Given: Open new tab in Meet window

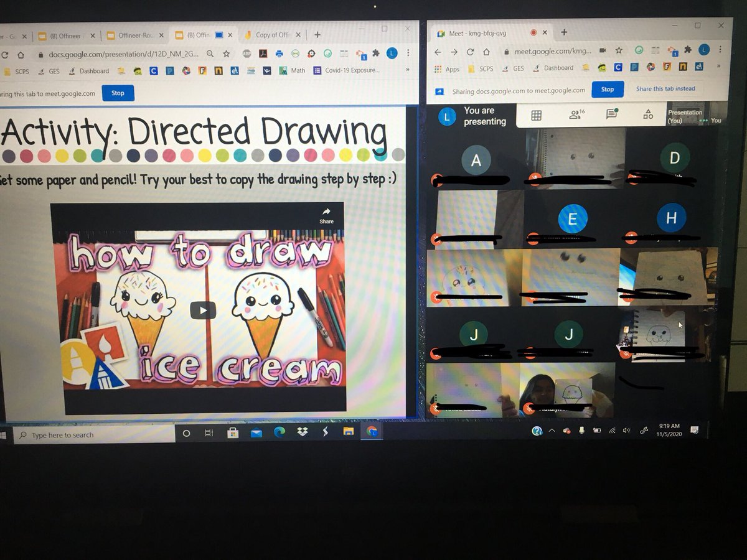Looking at the screenshot, I should (x=564, y=32).
